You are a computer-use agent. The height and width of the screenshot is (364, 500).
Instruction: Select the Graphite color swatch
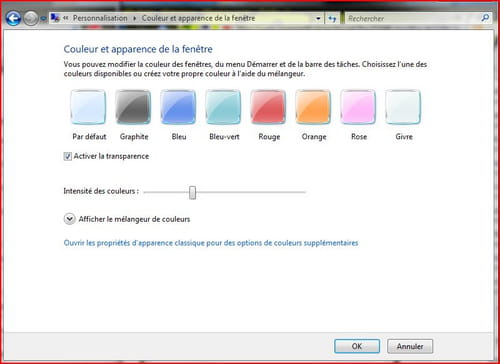pos(133,107)
